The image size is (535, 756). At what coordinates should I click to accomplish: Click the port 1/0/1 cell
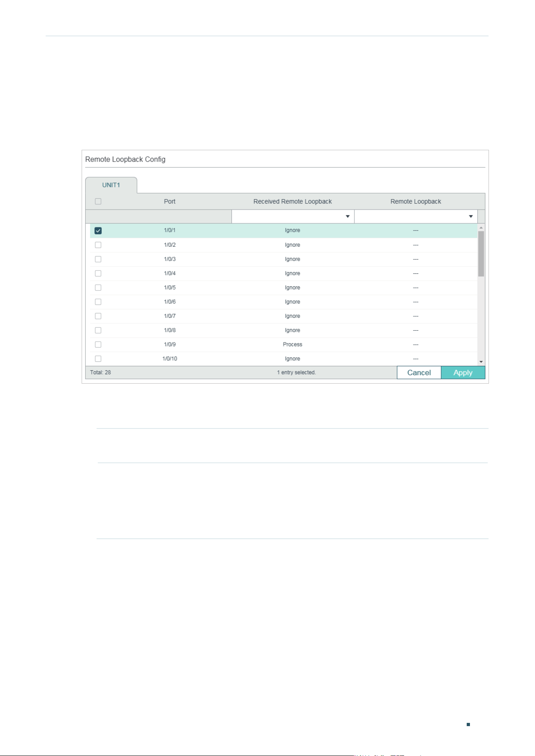tap(170, 230)
